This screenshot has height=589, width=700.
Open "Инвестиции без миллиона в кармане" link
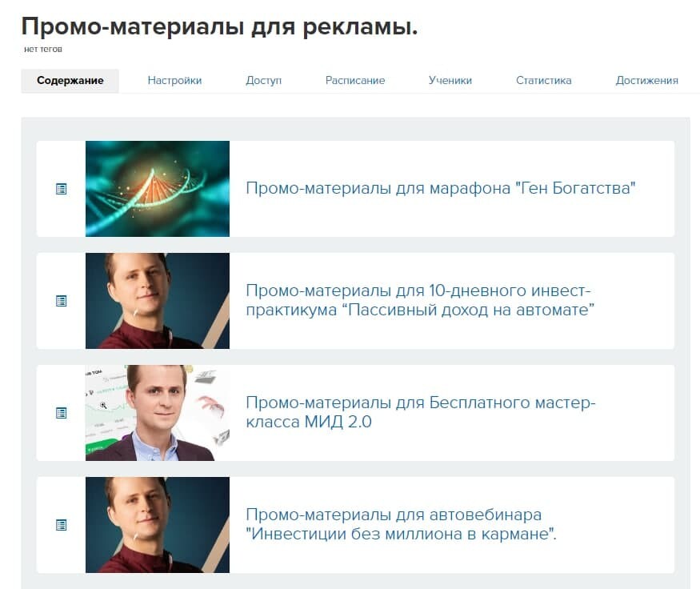(x=402, y=524)
